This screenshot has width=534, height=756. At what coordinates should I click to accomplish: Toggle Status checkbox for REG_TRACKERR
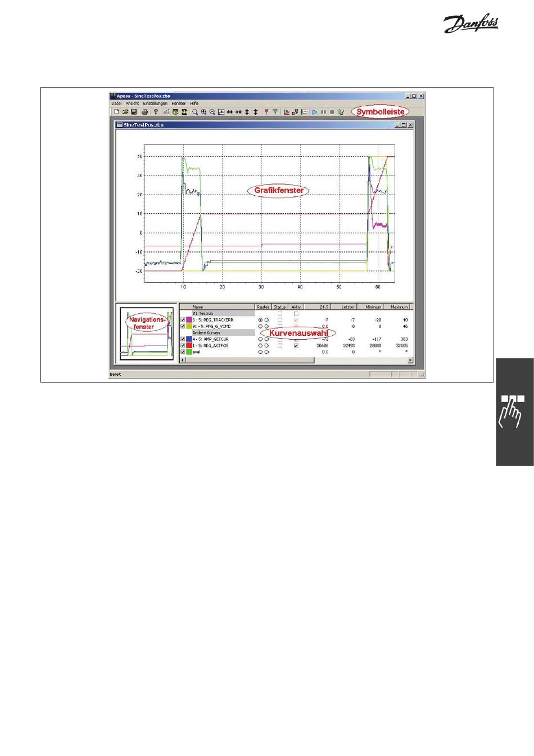pyautogui.click(x=280, y=319)
